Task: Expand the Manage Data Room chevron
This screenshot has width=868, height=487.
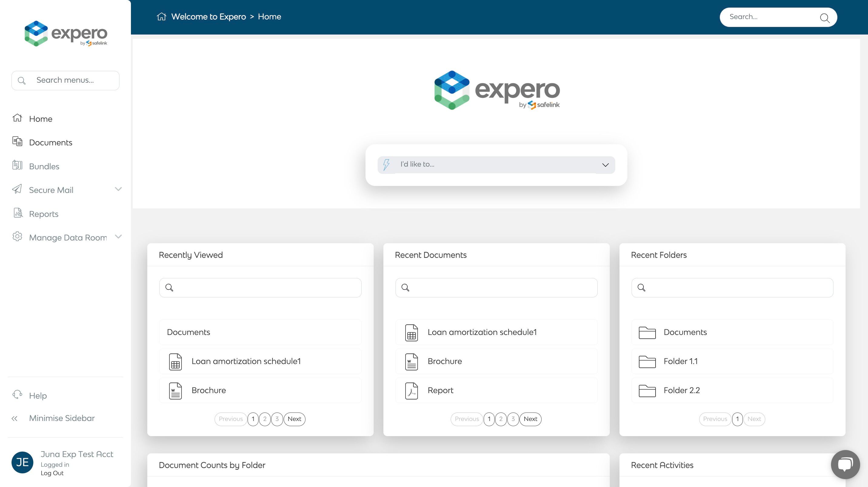Action: pyautogui.click(x=118, y=237)
